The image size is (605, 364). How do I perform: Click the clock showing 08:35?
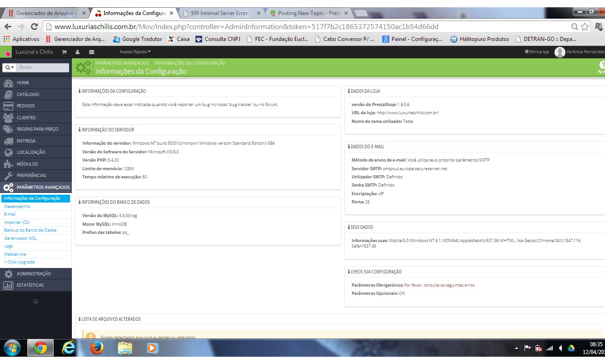click(x=596, y=344)
